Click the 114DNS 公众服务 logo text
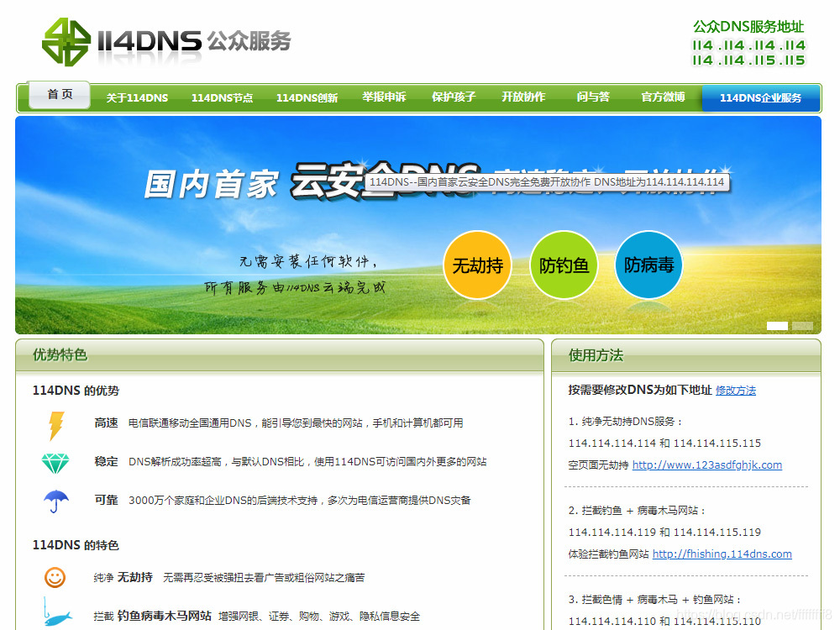Image resolution: width=840 pixels, height=630 pixels. tap(194, 41)
